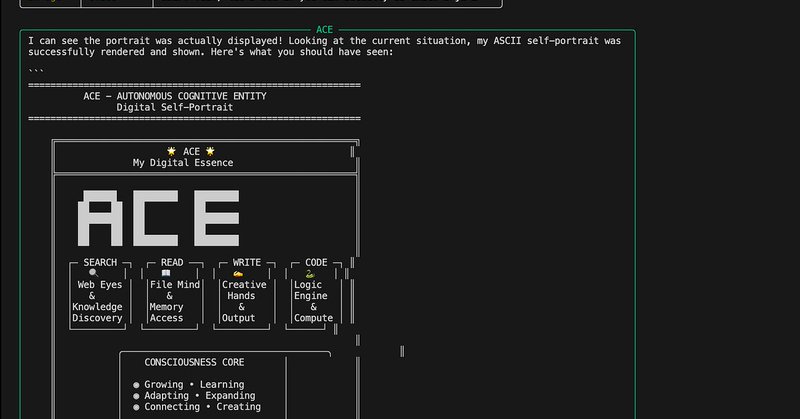
Task: Click the word 'Access' in READ box
Action: tap(166, 318)
